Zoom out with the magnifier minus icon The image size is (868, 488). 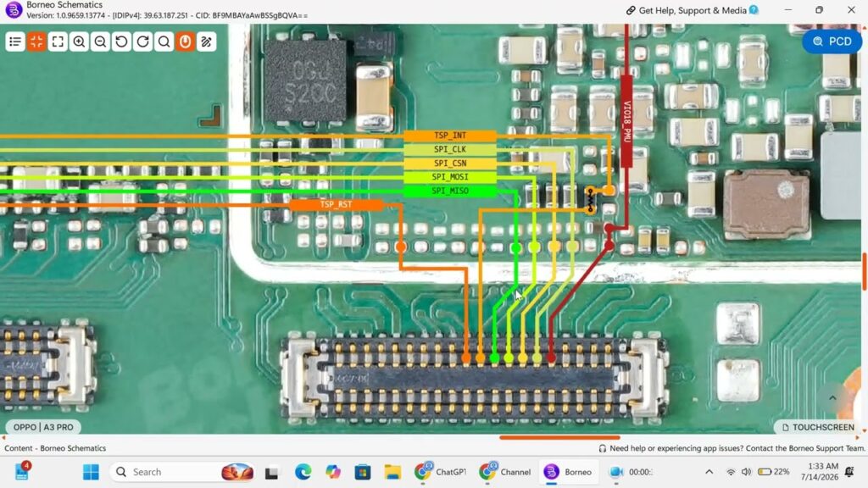point(100,42)
